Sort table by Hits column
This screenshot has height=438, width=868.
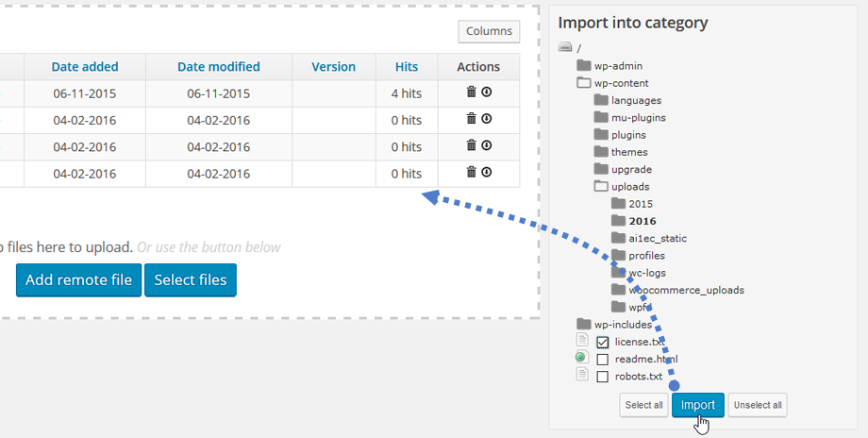(407, 67)
